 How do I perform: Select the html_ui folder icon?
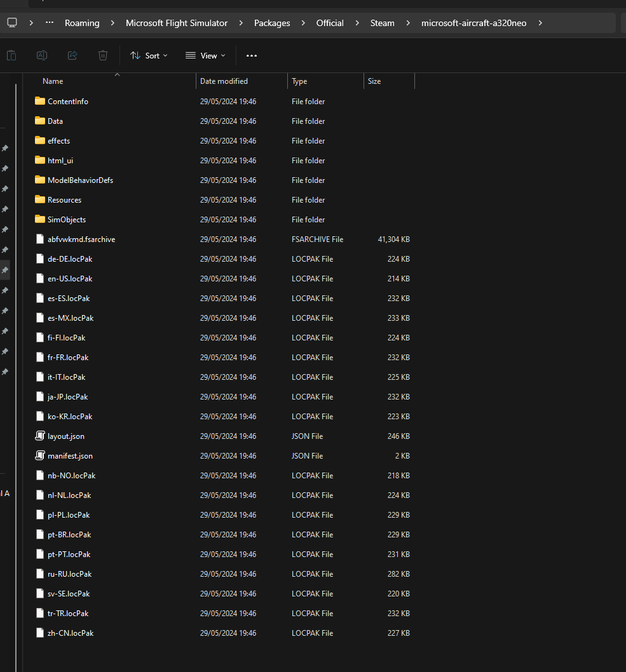point(40,160)
